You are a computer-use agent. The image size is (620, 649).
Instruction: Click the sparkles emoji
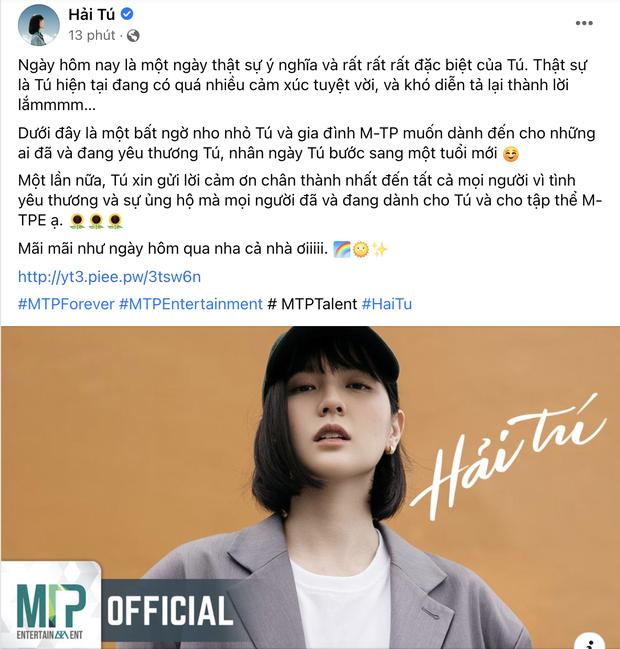tap(379, 250)
